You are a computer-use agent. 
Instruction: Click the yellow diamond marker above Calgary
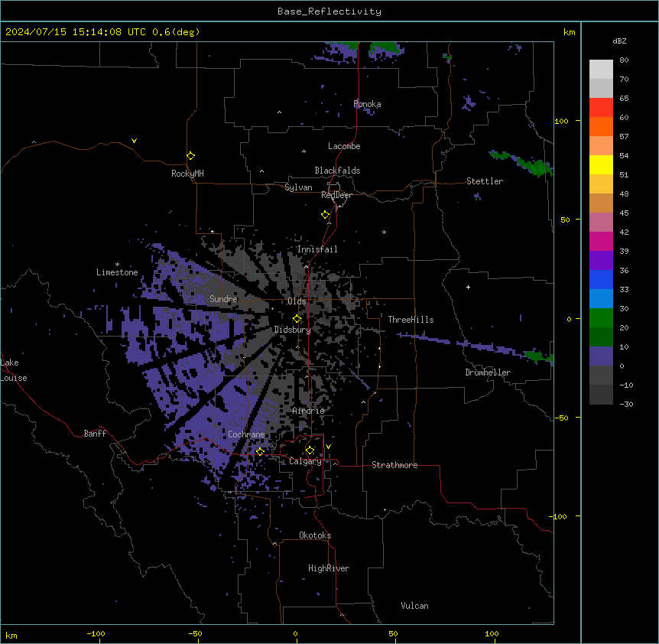(310, 450)
